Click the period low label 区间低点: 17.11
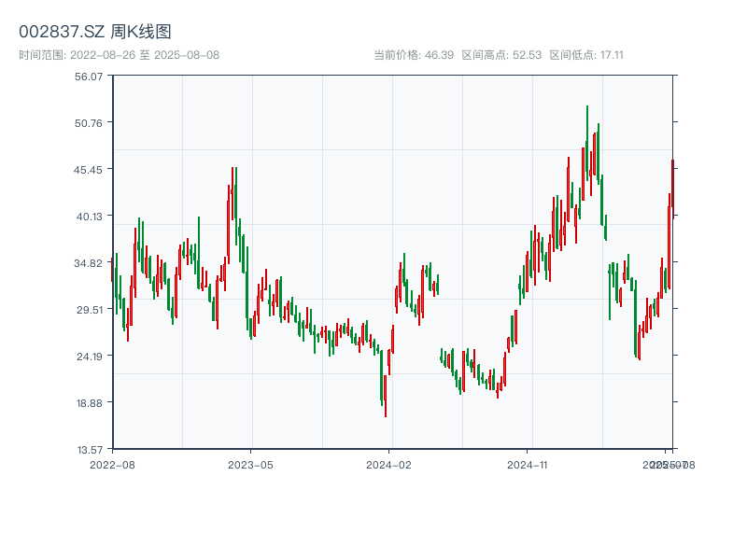The width and height of the screenshot is (747, 560). [x=586, y=55]
